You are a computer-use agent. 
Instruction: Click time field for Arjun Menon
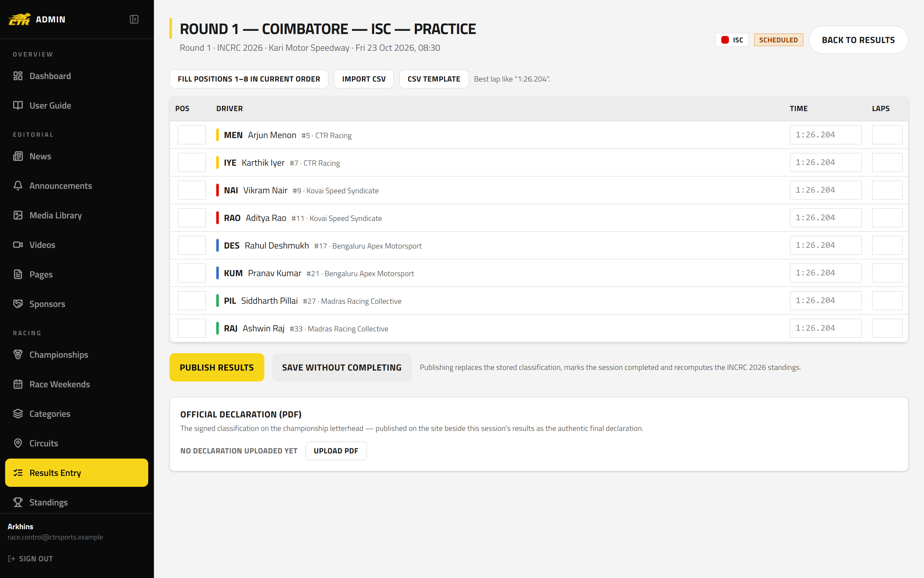[826, 135]
